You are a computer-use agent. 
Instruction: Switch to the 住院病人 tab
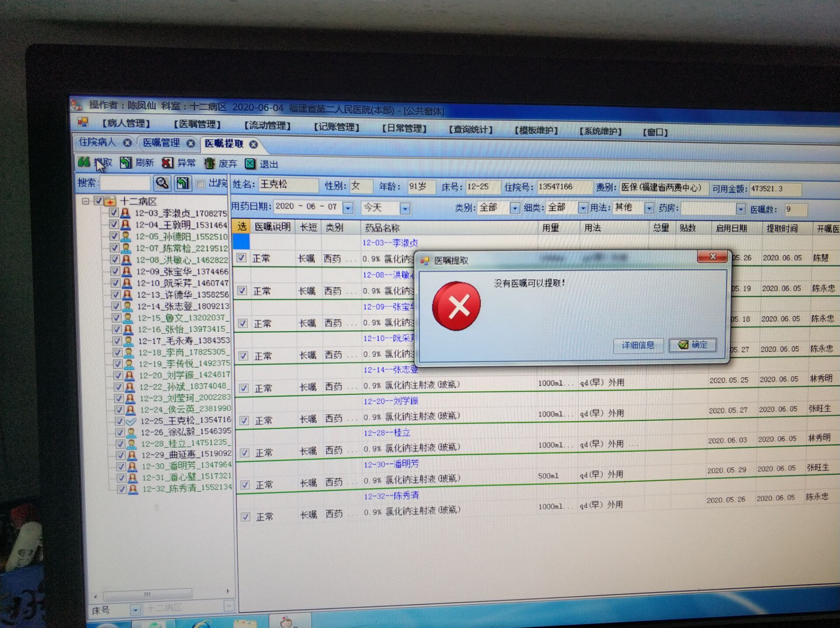click(x=97, y=142)
